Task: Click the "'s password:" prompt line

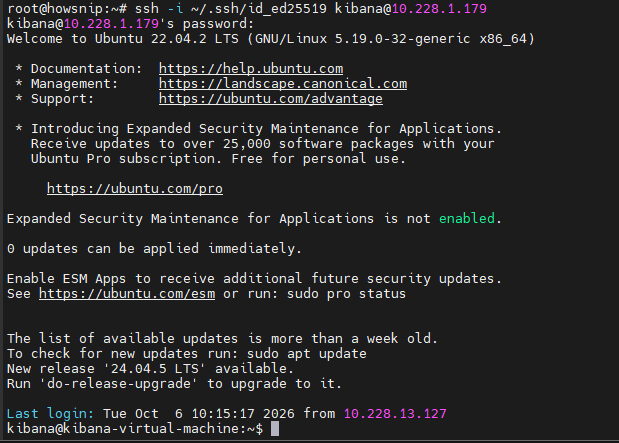Action: click(x=130, y=24)
